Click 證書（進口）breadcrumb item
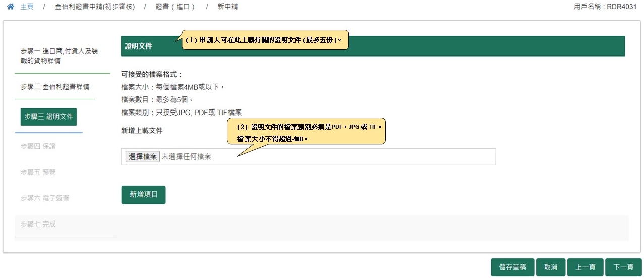Screen dimensions: 644x280 click(x=175, y=7)
